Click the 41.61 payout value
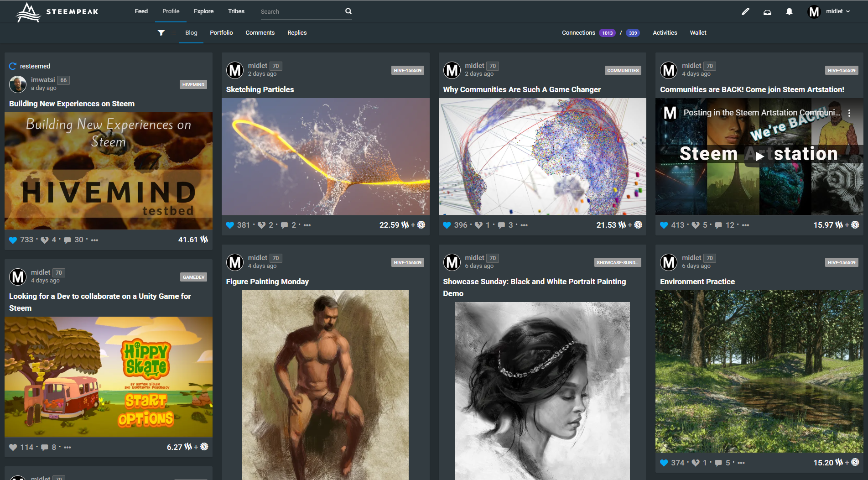This screenshot has height=480, width=868. 188,240
